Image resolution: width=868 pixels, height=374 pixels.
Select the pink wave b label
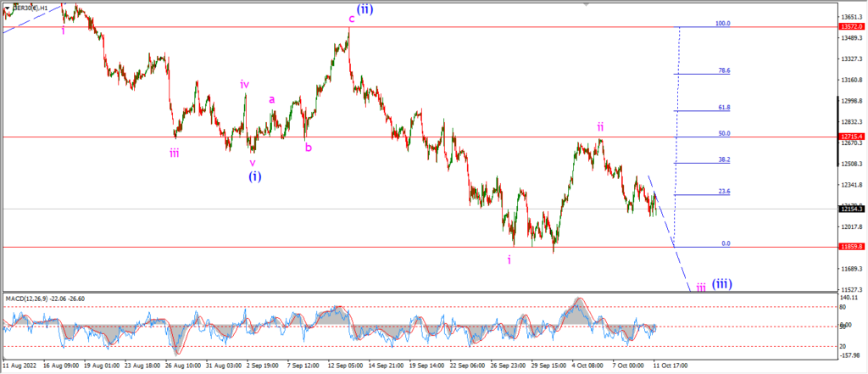309,148
